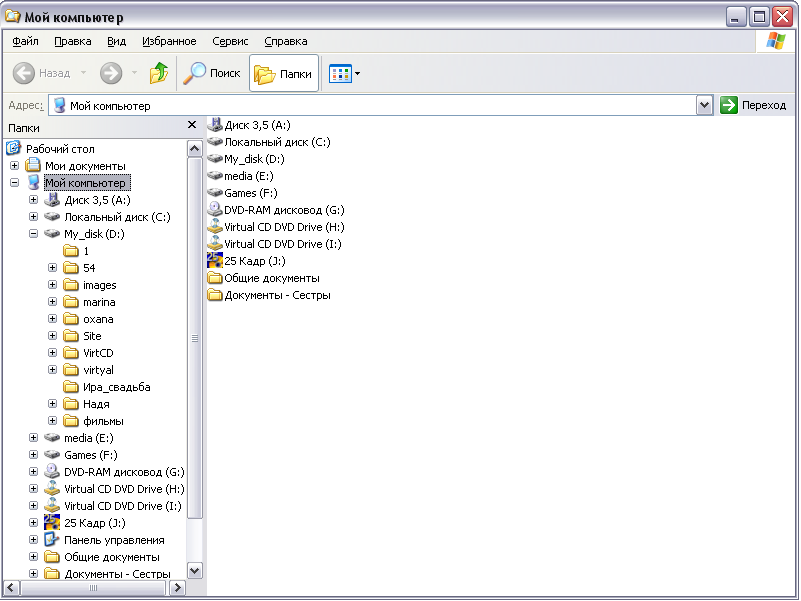This screenshot has height=601, width=801.
Task: Select VirtCD folder icon in tree
Action: 70,353
